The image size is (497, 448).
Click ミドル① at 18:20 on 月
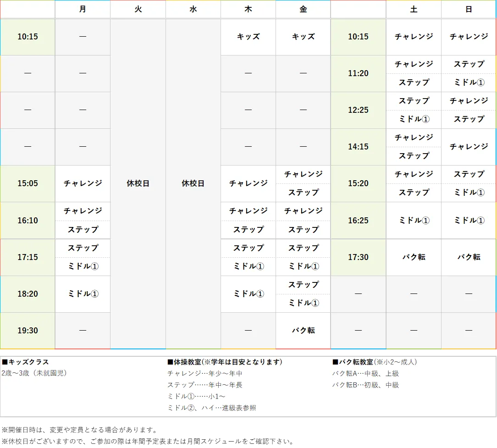coord(83,294)
